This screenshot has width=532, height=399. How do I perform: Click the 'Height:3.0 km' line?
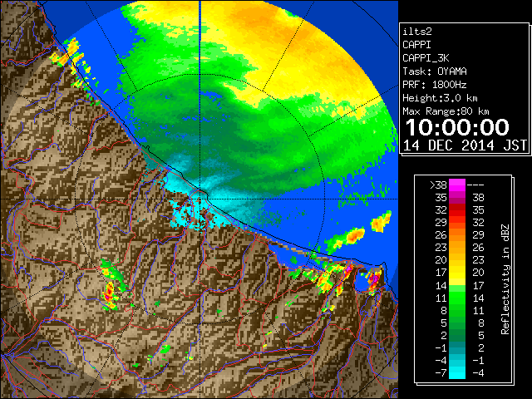click(x=440, y=98)
